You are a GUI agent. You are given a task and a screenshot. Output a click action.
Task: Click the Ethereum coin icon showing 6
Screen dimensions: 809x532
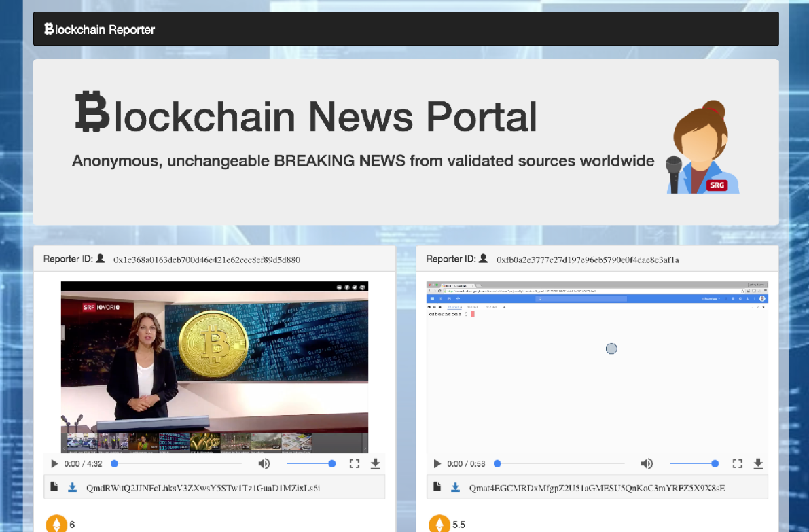tap(56, 524)
